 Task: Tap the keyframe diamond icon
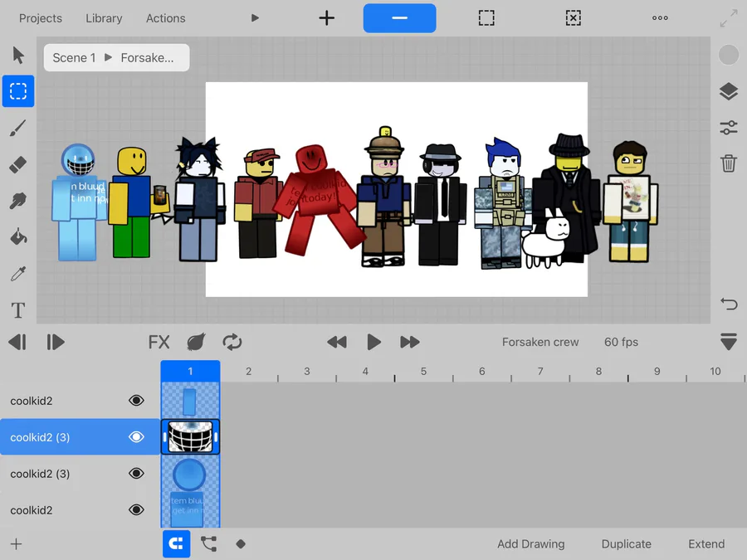(x=241, y=543)
